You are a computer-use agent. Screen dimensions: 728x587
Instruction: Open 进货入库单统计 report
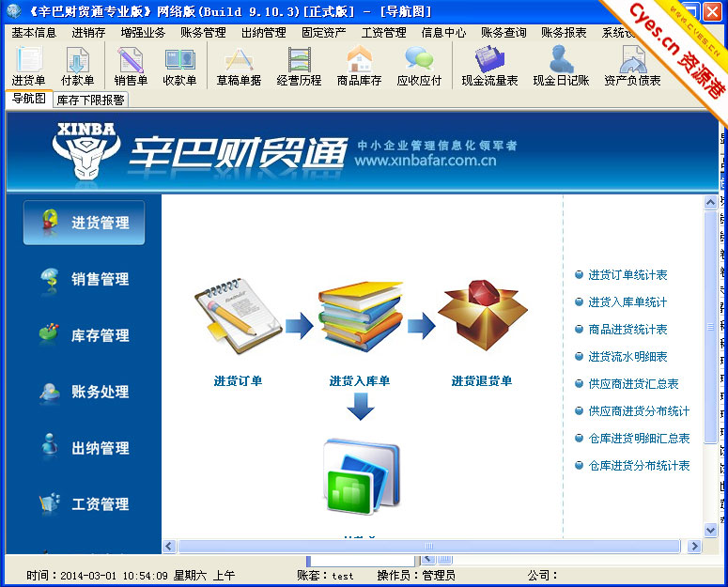pos(627,302)
